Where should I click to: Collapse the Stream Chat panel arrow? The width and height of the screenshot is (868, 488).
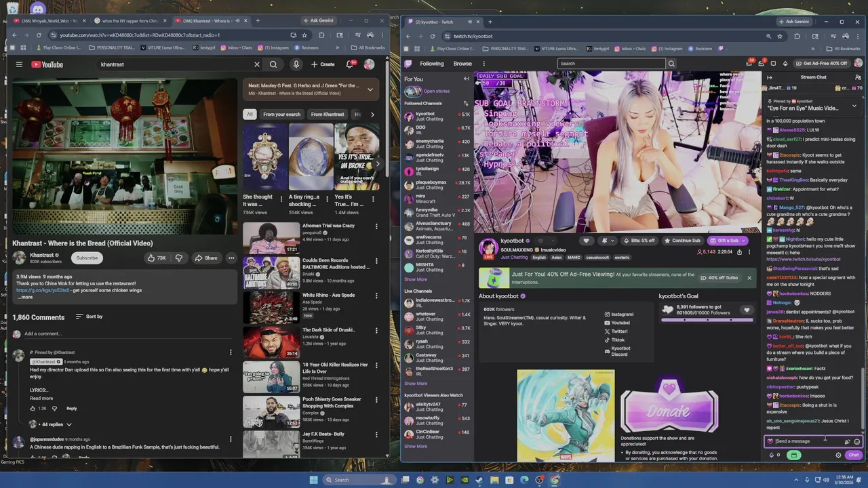point(770,77)
